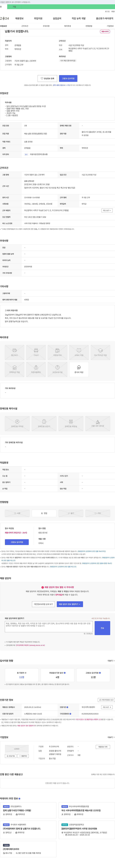Click 개인정보보호법 상세 보기 button
The width and height of the screenshot is (115, 868).
(x=43, y=604)
